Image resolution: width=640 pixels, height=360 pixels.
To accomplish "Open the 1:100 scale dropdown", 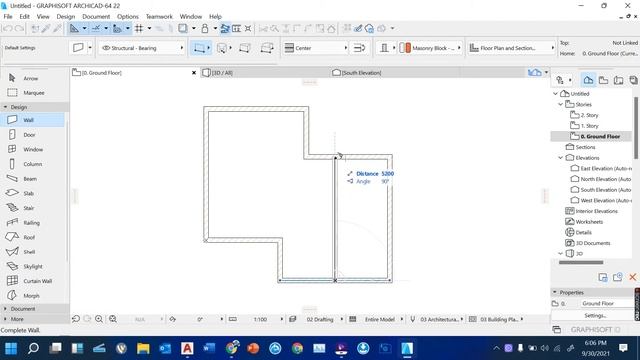I will point(264,319).
